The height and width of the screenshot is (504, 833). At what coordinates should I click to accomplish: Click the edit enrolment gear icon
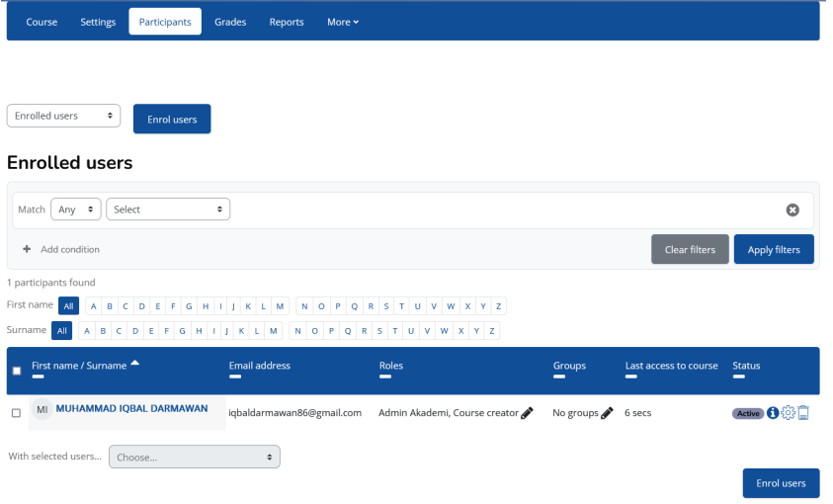(x=788, y=413)
